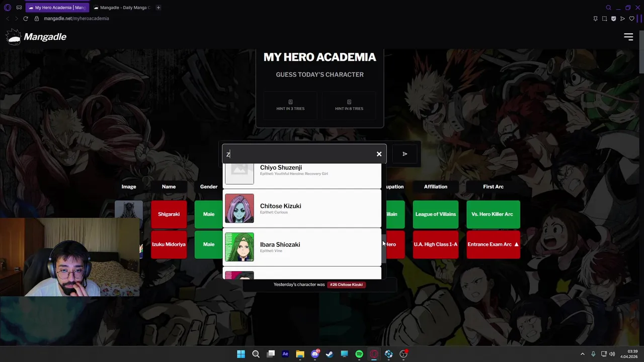
Task: Click the Gender column header
Action: 209,187
